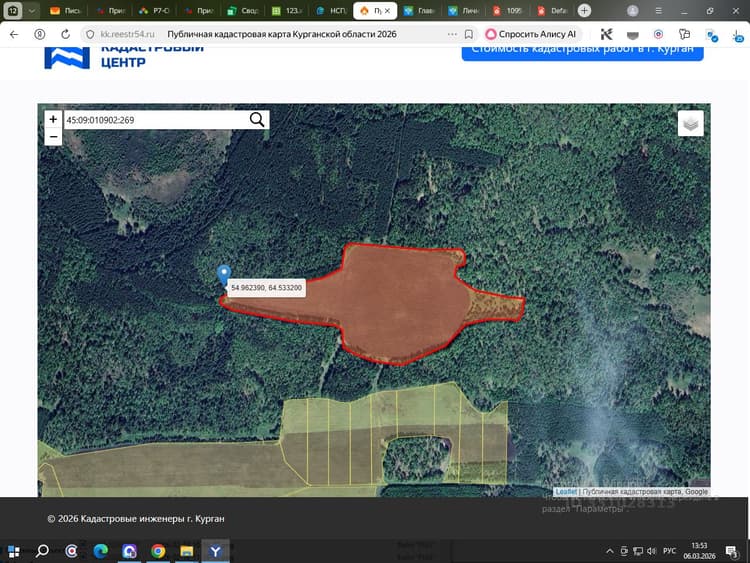Screen dimensions: 750x563
Task: Open the map layers switcher icon
Action: coord(690,123)
